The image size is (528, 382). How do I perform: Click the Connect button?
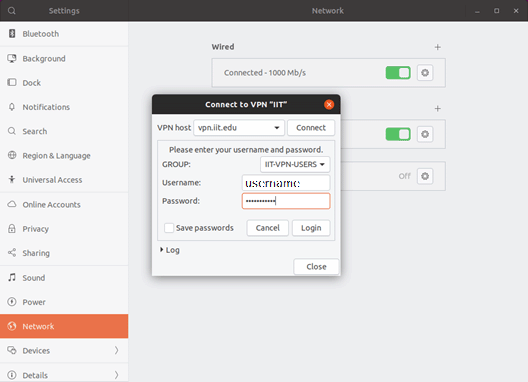311,128
